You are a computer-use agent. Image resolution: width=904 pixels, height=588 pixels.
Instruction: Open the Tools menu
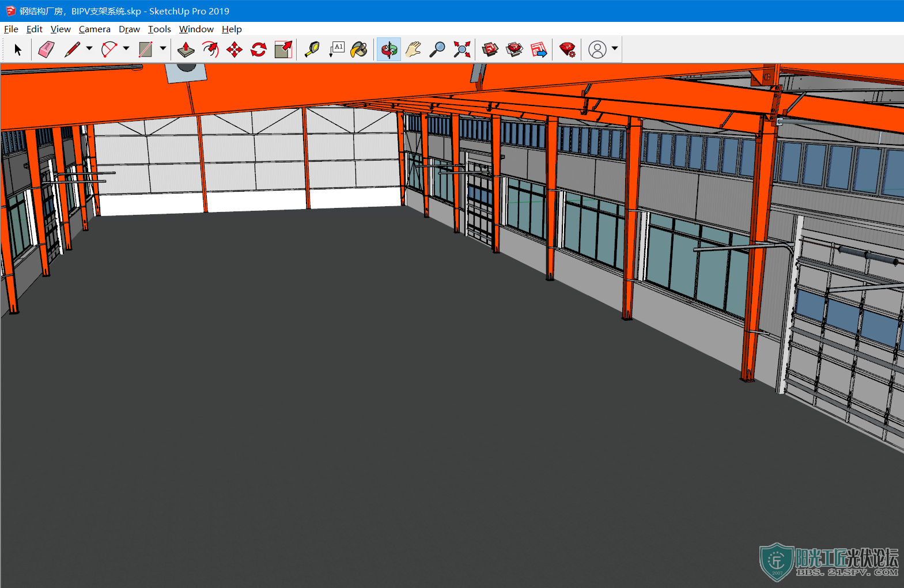pyautogui.click(x=160, y=29)
